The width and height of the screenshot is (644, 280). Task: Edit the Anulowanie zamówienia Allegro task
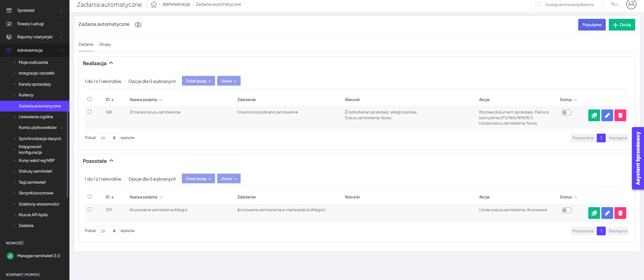point(607,213)
